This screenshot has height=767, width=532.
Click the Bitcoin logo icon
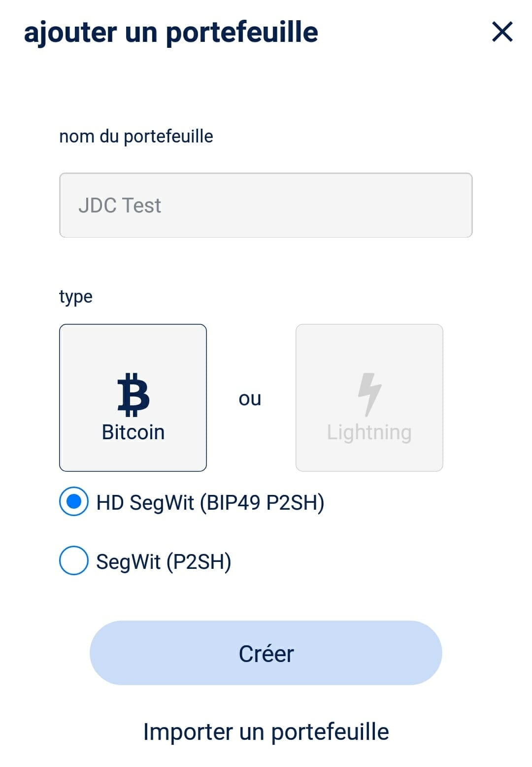point(133,394)
